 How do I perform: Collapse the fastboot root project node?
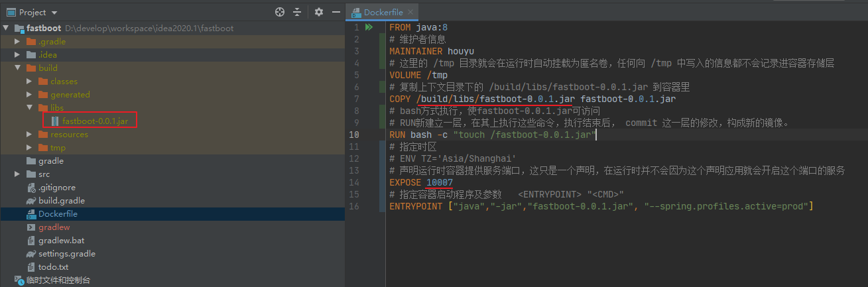click(6, 29)
